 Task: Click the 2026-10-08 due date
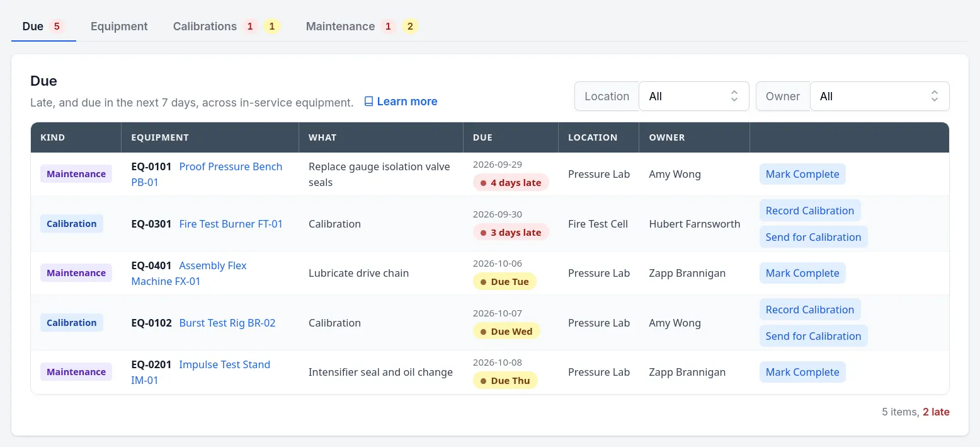click(x=498, y=363)
